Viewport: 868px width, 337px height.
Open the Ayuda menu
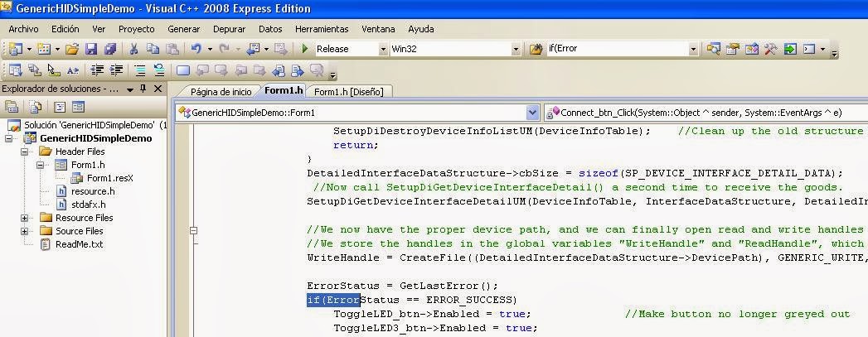click(x=421, y=29)
